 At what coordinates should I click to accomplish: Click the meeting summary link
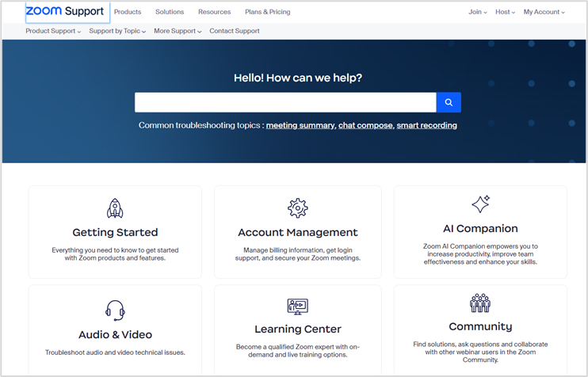300,126
